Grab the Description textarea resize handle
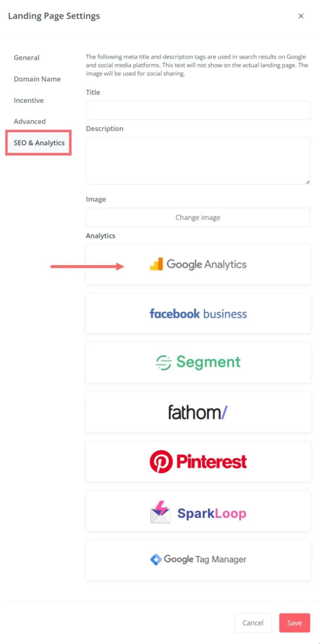 pos(307,182)
